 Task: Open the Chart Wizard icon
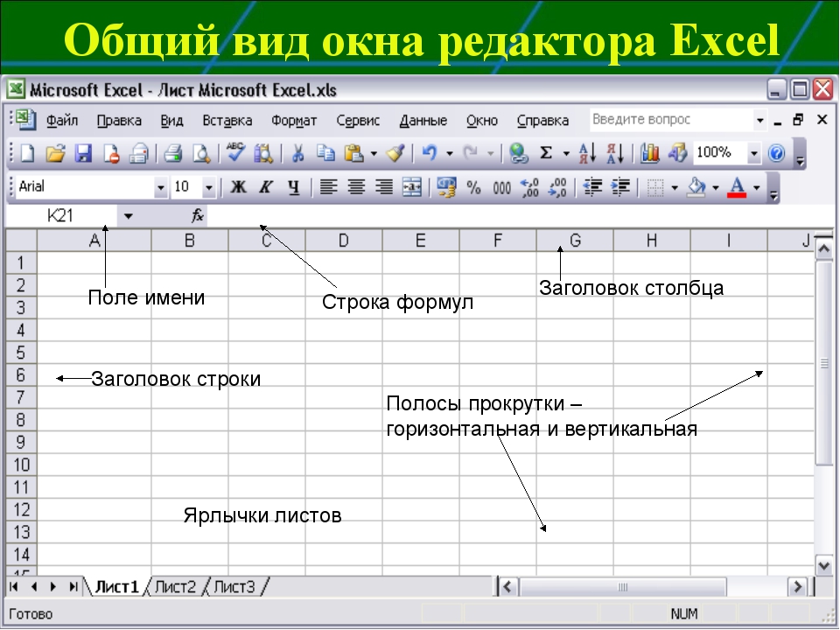click(649, 154)
